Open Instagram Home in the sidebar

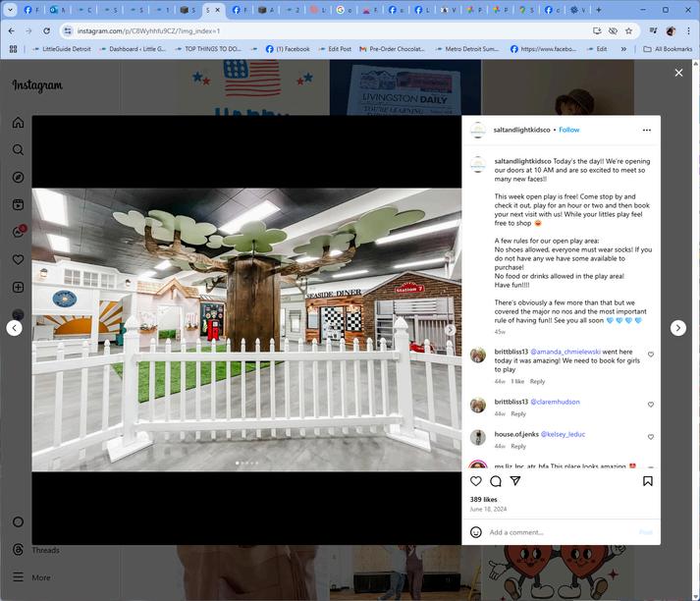[x=18, y=123]
